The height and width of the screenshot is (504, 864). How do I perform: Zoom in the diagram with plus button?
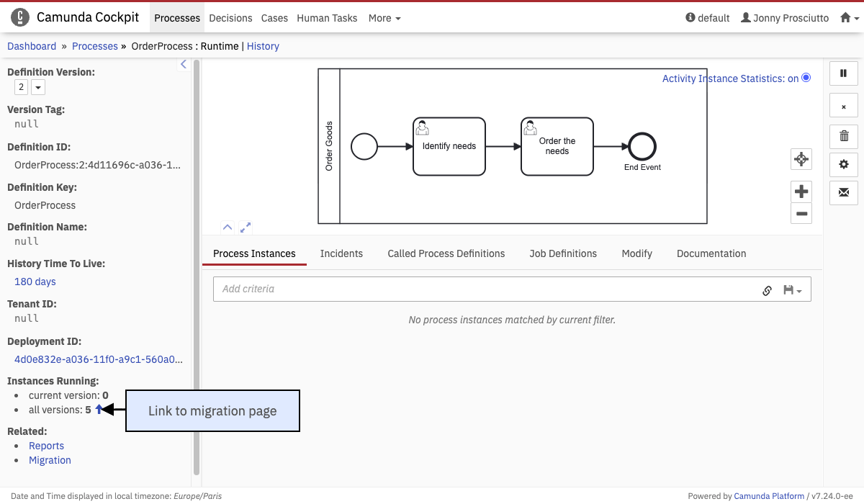[801, 192]
